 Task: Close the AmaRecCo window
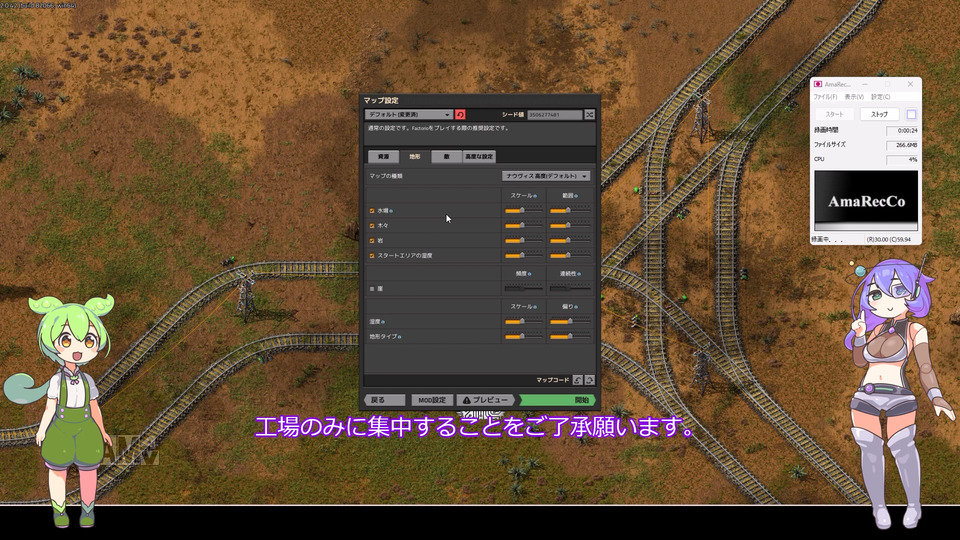pyautogui.click(x=910, y=84)
